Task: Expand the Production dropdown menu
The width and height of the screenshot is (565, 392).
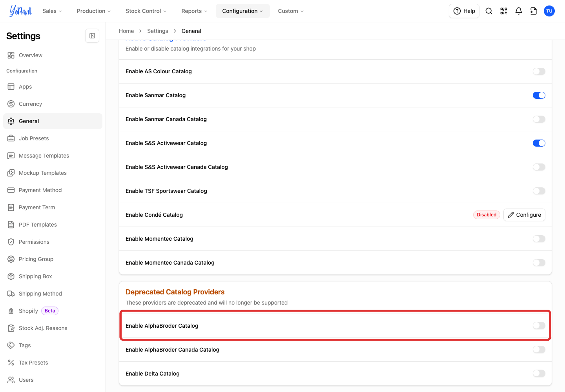Action: pyautogui.click(x=94, y=11)
